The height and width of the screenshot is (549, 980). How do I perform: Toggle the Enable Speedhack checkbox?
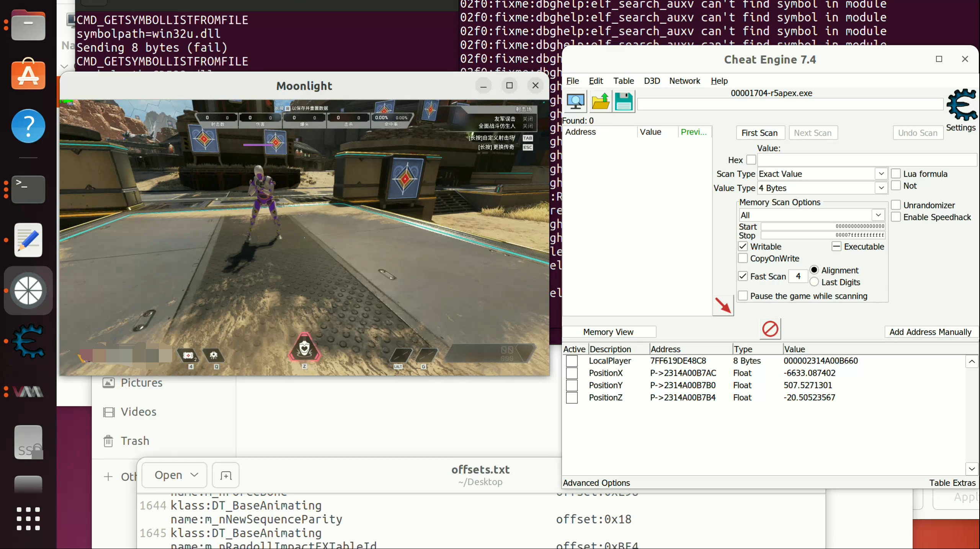(896, 217)
